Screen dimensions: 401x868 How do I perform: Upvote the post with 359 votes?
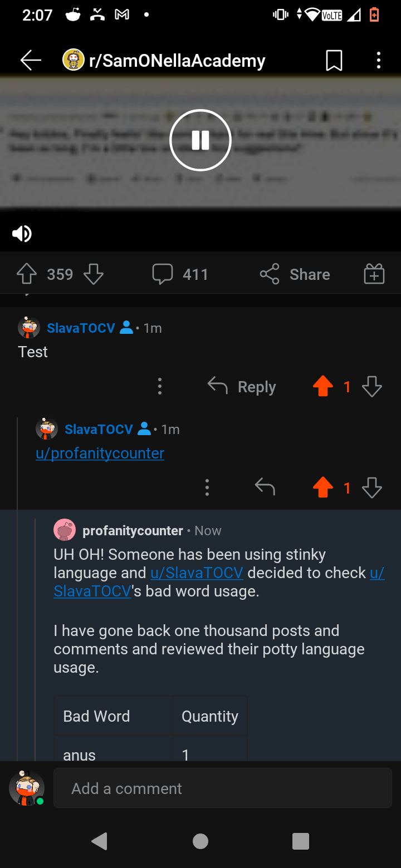(26, 273)
